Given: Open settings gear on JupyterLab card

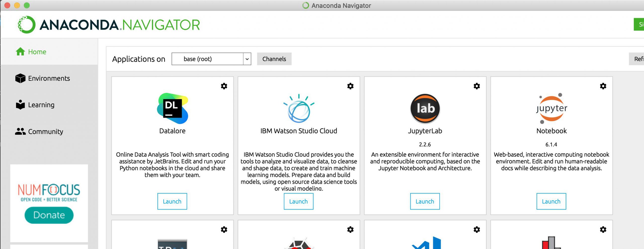Looking at the screenshot, I should 476,86.
